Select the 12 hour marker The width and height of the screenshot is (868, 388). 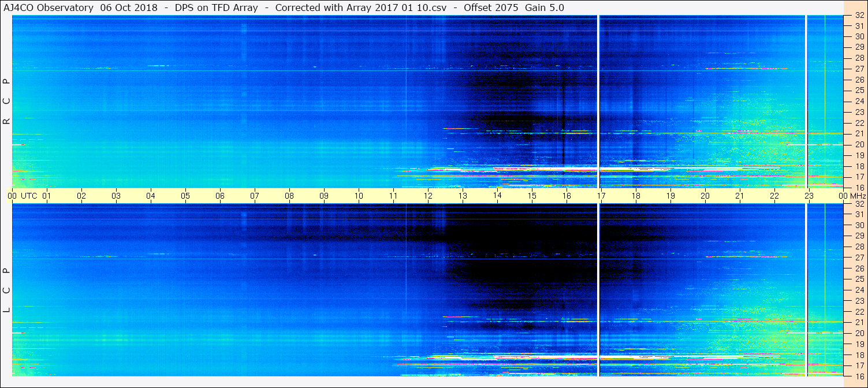428,196
